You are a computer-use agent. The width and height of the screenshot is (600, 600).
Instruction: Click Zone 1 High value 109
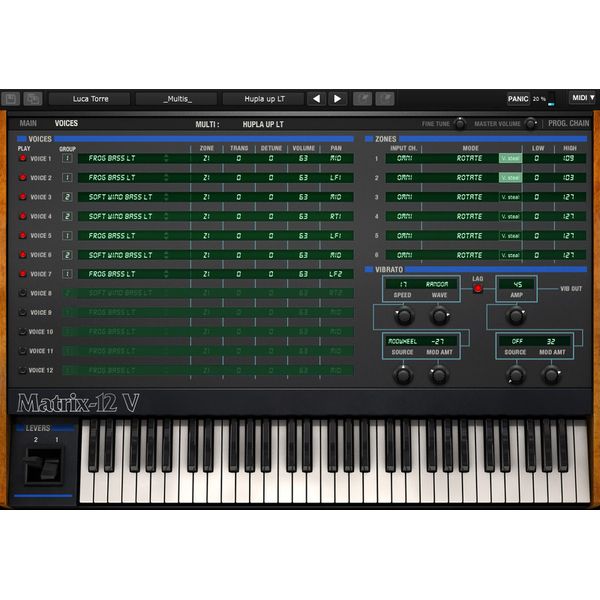[569, 158]
